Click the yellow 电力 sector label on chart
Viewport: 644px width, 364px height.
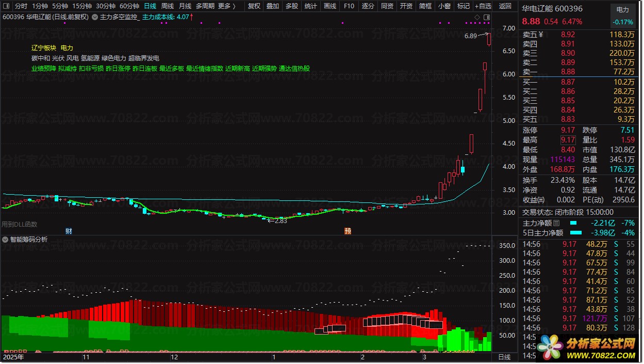pyautogui.click(x=67, y=48)
